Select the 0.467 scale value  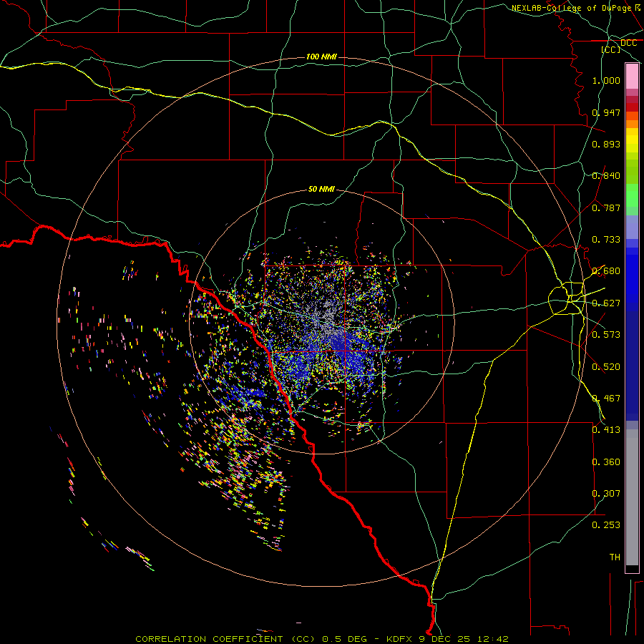(x=606, y=399)
